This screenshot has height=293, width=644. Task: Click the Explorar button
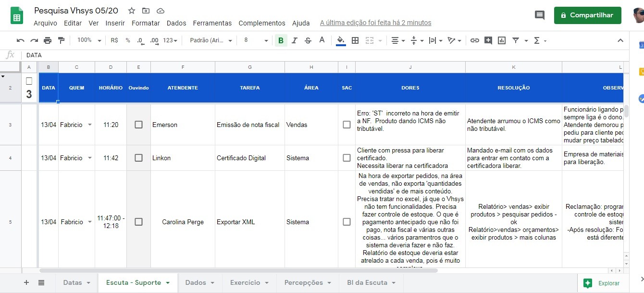[x=602, y=283]
